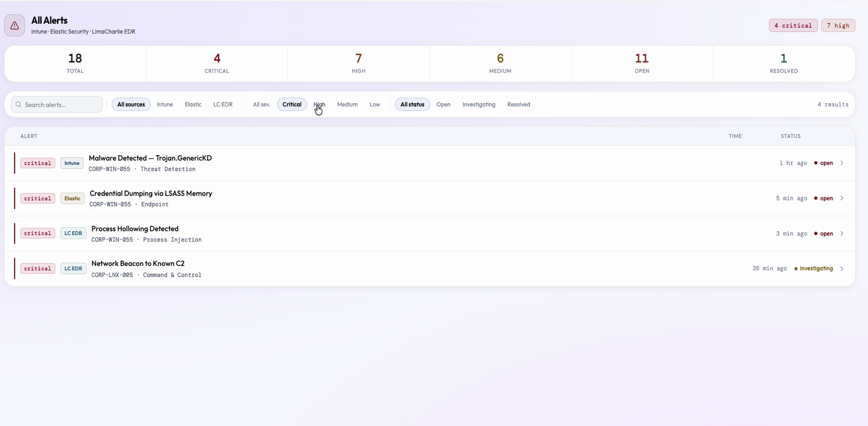Click the magnifier icon in the search box
Image resolution: width=868 pixels, height=426 pixels.
(x=18, y=104)
